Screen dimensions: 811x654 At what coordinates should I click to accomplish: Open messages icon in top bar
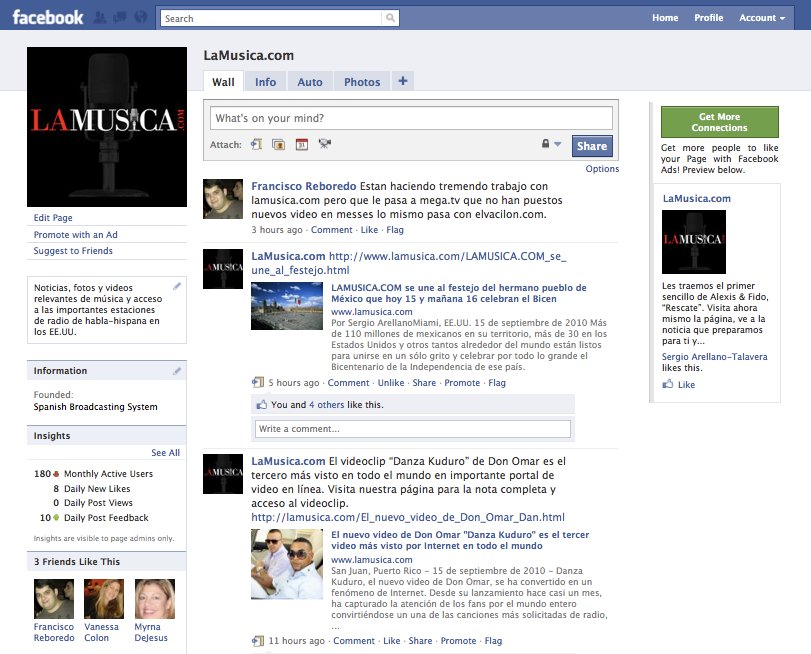[120, 18]
